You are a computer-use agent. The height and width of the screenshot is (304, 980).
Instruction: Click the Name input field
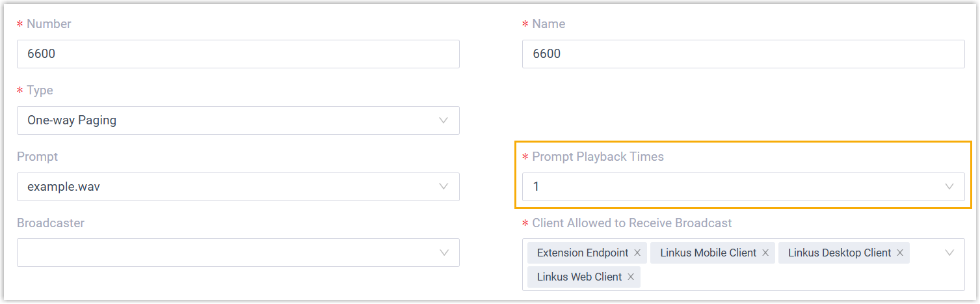tap(743, 54)
